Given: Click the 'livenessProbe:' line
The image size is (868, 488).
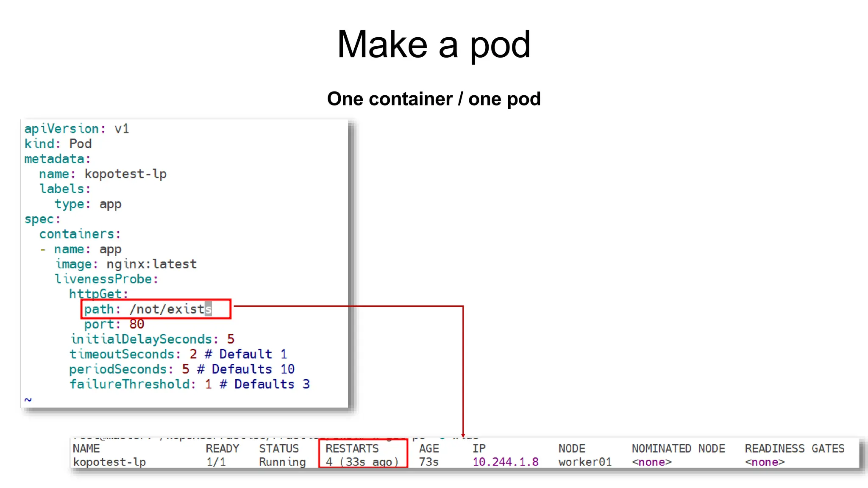Looking at the screenshot, I should [x=106, y=279].
